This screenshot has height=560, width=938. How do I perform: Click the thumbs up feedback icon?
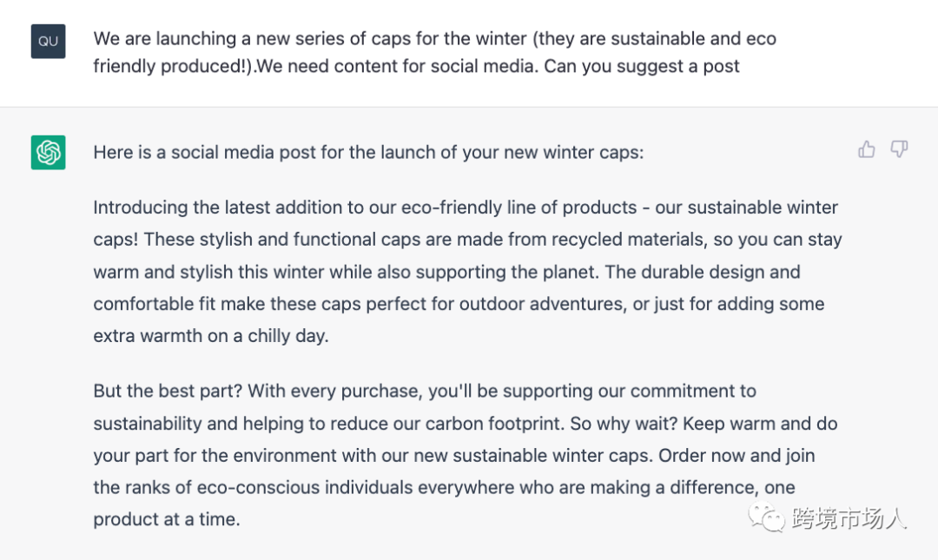(x=866, y=150)
